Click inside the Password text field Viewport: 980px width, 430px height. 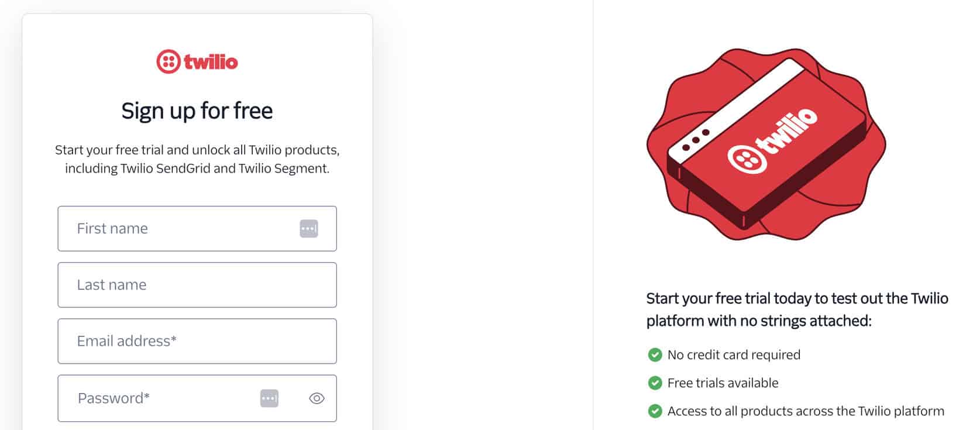[x=164, y=398]
